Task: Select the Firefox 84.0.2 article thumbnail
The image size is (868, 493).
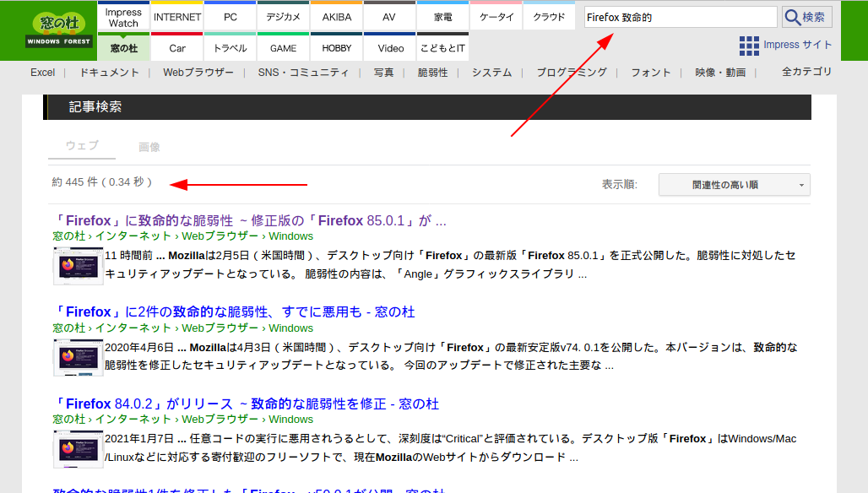Action: 78,448
